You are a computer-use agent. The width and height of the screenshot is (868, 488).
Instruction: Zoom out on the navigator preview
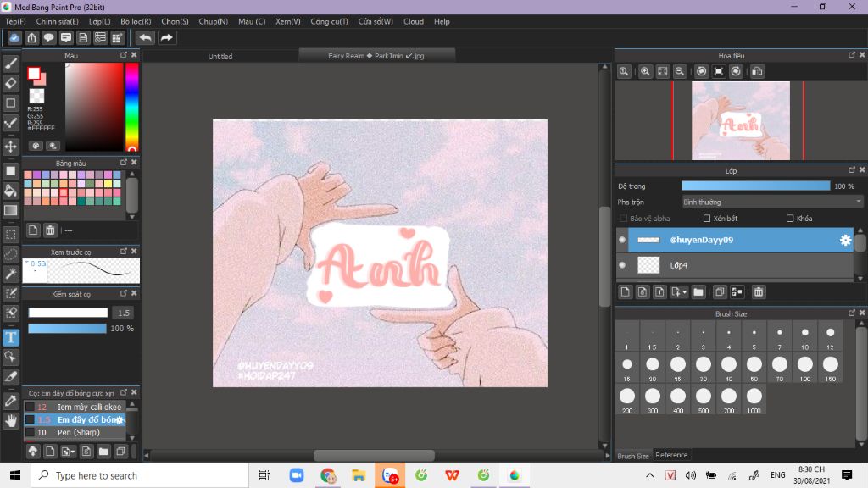pos(680,71)
